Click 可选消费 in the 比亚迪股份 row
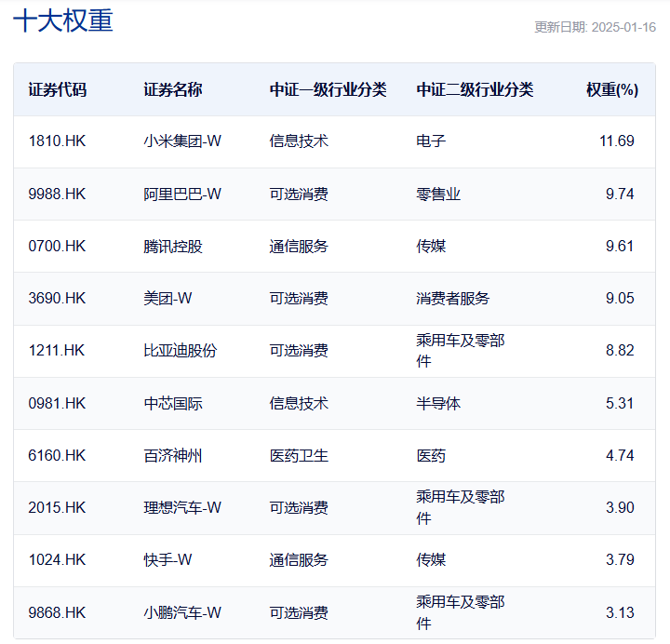 299,351
